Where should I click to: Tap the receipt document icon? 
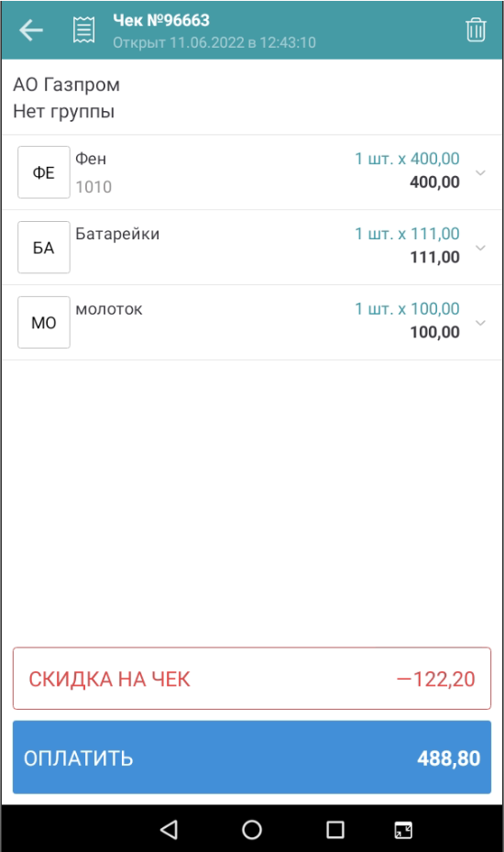[83, 30]
